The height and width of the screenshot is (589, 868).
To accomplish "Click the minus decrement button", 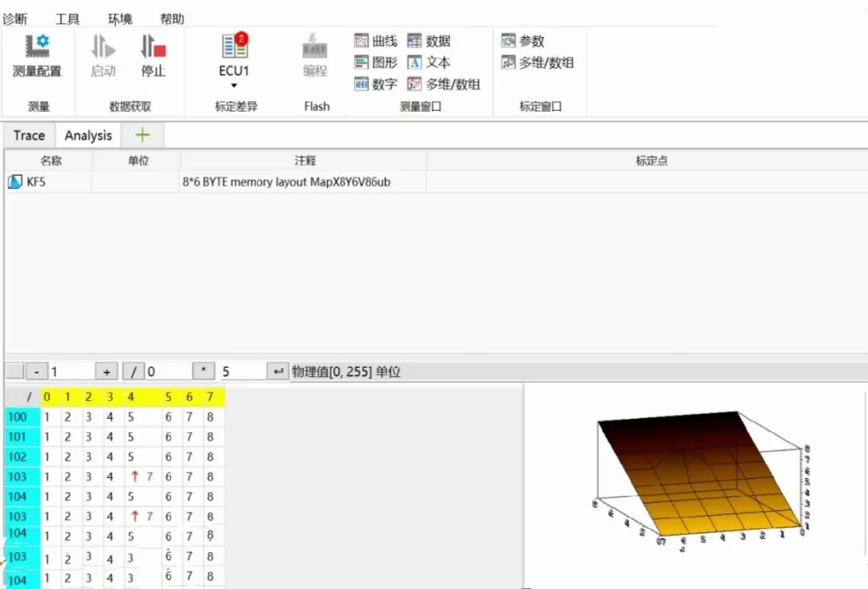I will (x=36, y=371).
